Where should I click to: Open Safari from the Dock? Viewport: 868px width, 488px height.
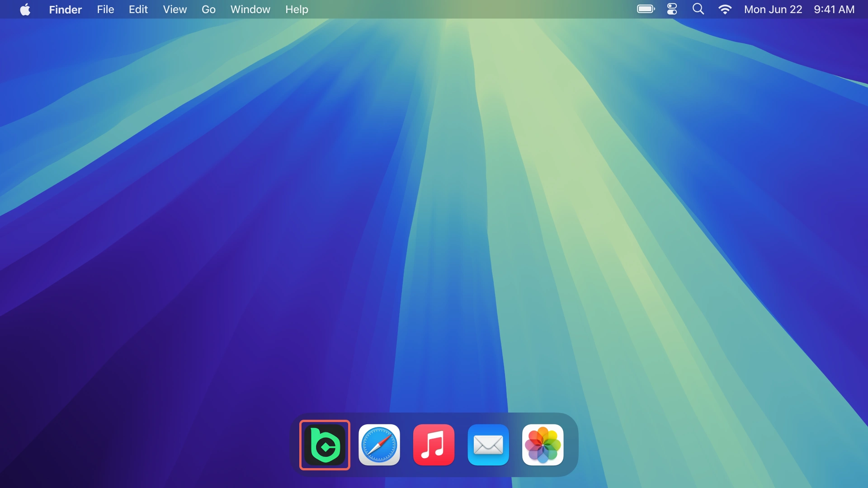point(379,445)
